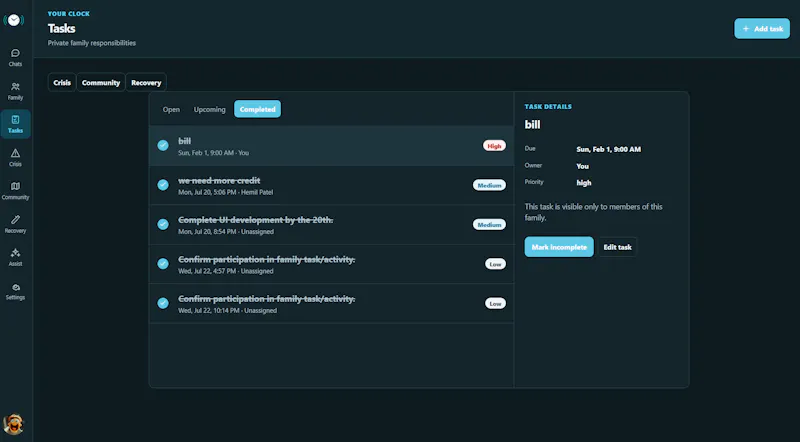The width and height of the screenshot is (800, 442).
Task: Click Low badge on Jul 22, 10:14 PM task
Action: tap(495, 304)
